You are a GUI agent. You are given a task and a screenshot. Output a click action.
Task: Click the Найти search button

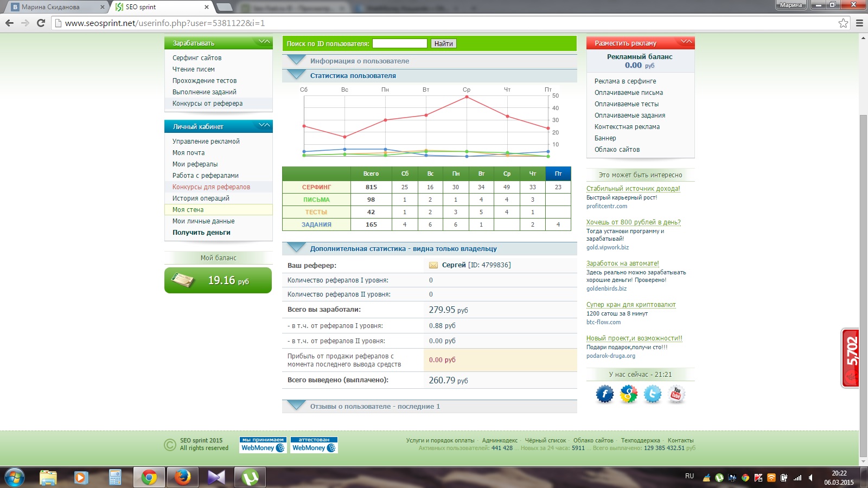[x=443, y=43]
